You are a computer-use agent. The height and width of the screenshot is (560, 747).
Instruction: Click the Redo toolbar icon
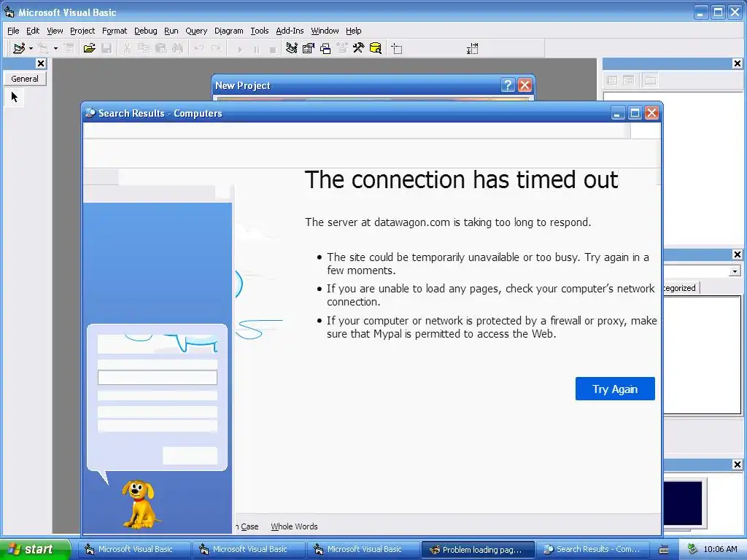click(216, 48)
